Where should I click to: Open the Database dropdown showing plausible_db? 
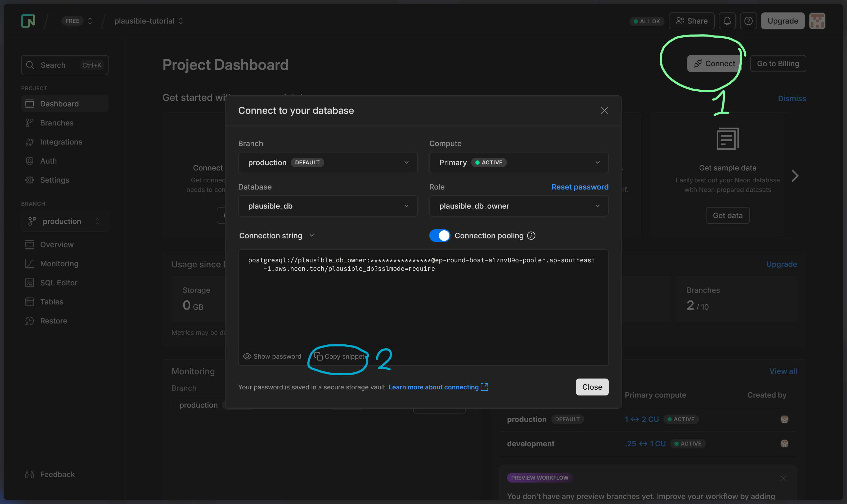328,206
